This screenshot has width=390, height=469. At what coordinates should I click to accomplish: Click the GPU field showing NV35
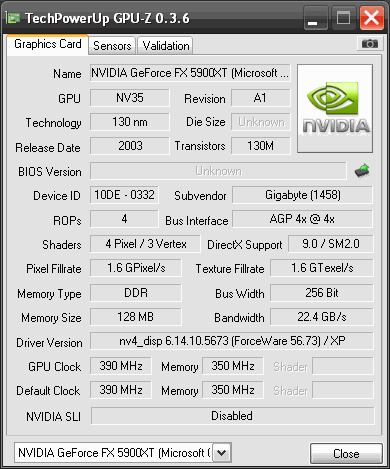click(130, 98)
